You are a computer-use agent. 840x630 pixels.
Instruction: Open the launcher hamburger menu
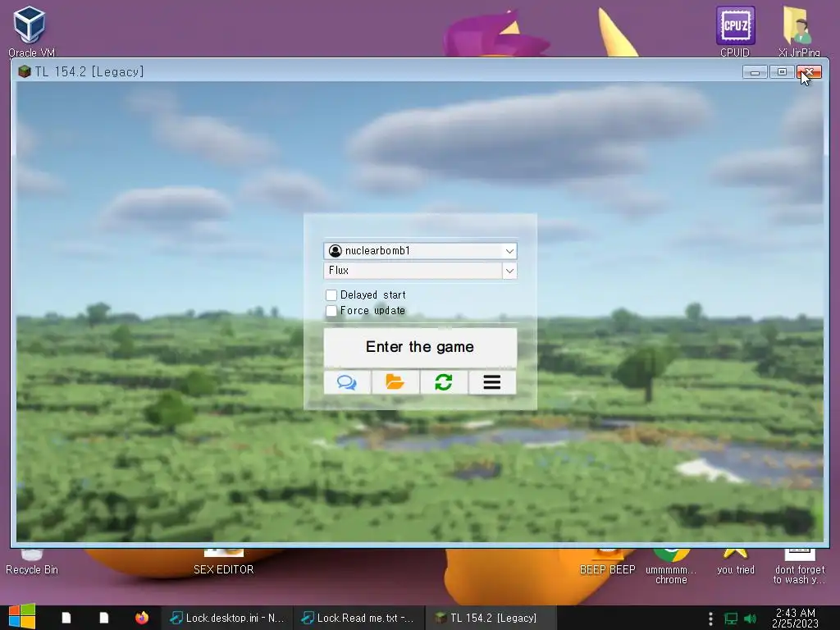coord(492,382)
